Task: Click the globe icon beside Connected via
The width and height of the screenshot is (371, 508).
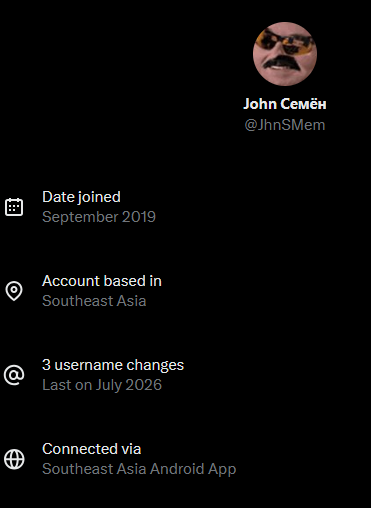Action: [x=14, y=459]
